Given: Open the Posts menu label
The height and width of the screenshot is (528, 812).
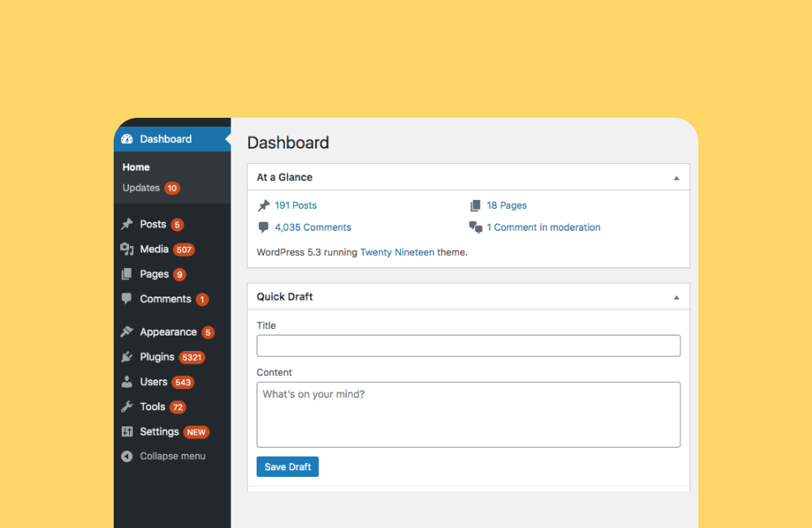Looking at the screenshot, I should click(153, 224).
